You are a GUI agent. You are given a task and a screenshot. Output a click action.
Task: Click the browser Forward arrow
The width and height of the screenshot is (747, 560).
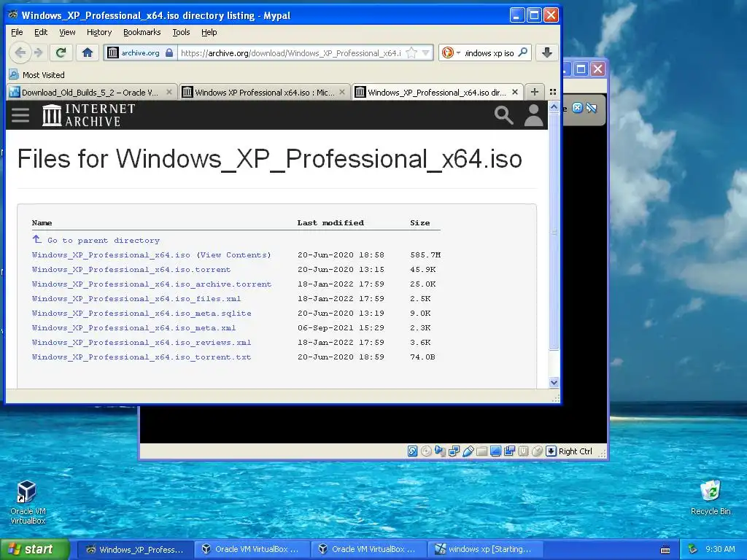point(39,52)
